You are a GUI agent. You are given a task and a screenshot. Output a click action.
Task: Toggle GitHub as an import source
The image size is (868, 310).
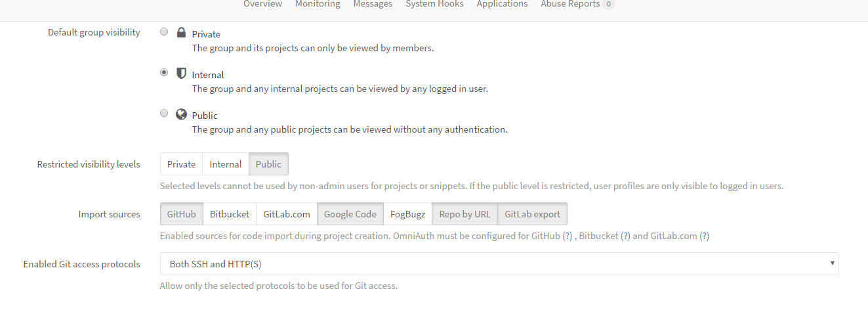[182, 214]
